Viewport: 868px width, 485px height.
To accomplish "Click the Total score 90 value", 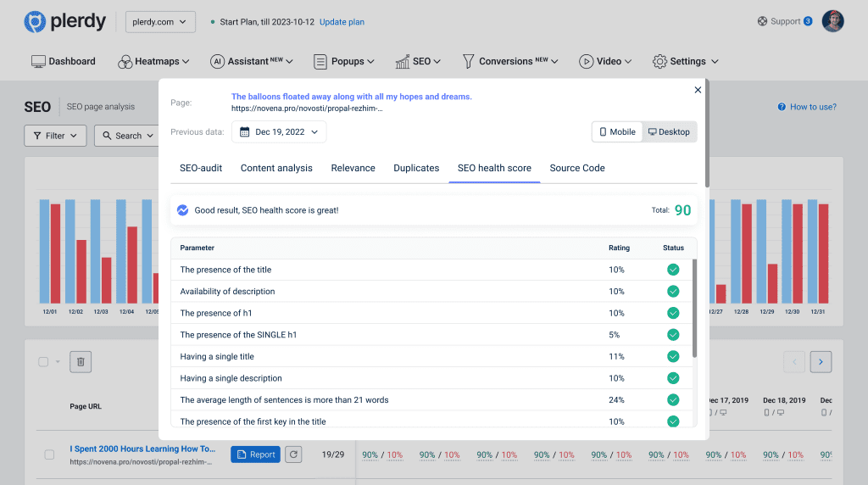I will pos(682,210).
